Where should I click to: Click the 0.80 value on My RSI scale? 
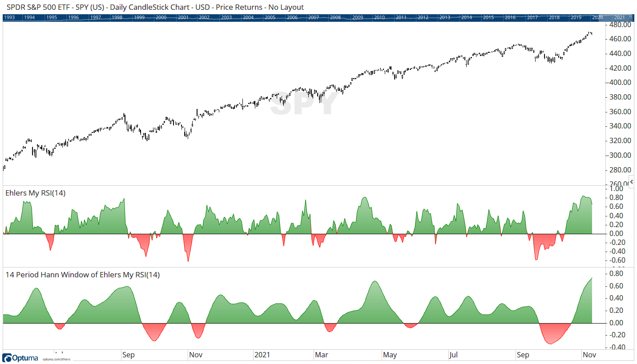[616, 197]
